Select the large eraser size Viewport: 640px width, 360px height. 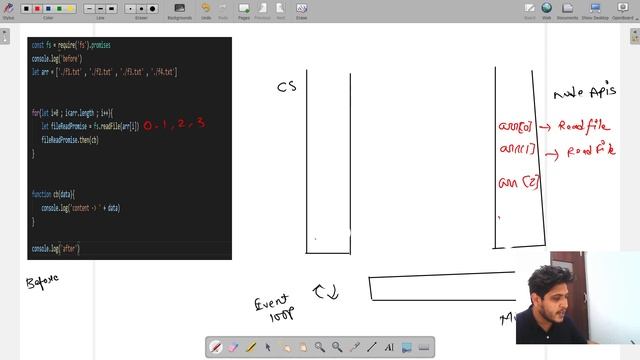pos(152,9)
